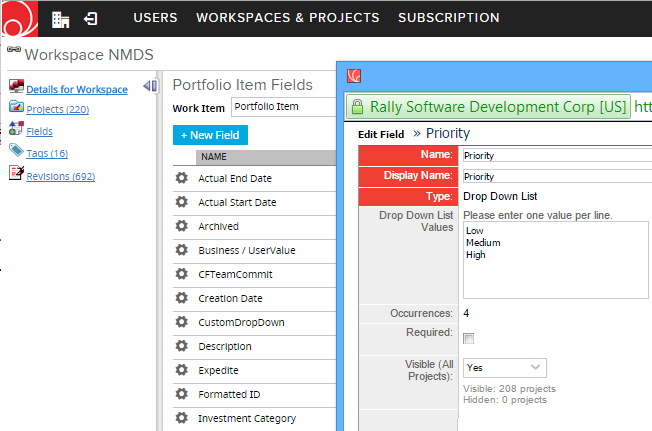The height and width of the screenshot is (431, 652).
Task: Open gear menu for Actual Start Date
Action: coord(181,202)
